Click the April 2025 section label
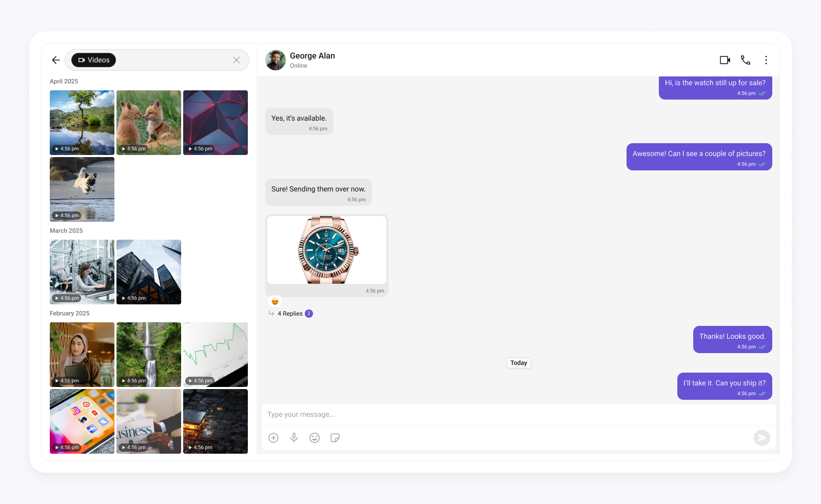Viewport: 821px width, 504px height. 64,82
